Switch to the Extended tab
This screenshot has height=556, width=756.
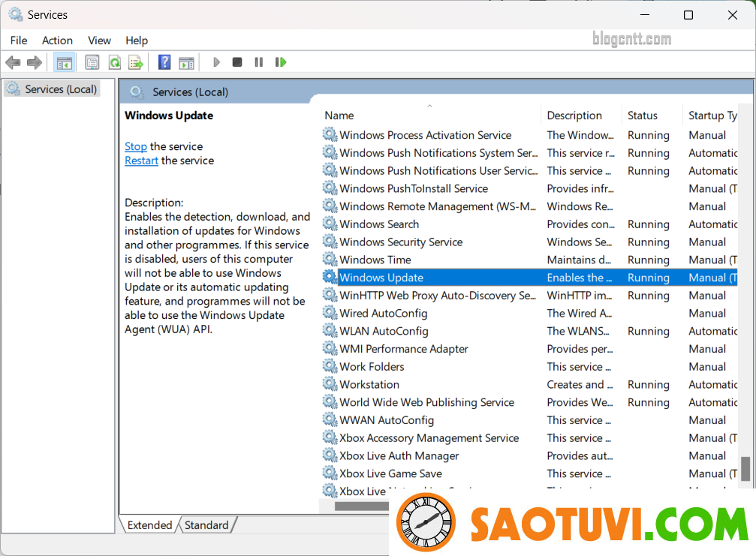[149, 524]
